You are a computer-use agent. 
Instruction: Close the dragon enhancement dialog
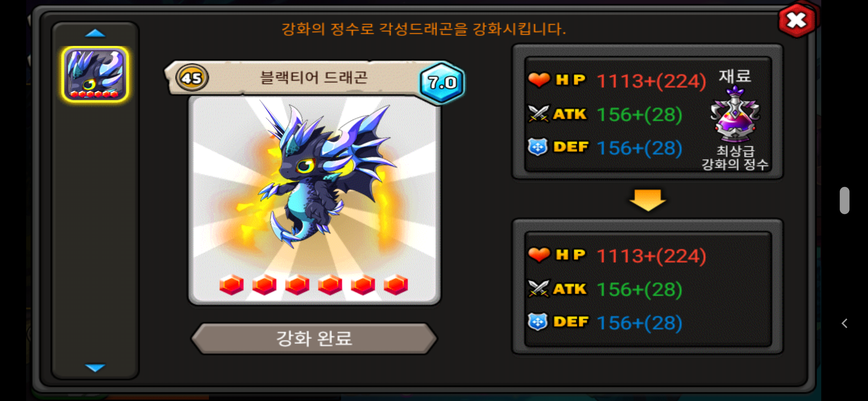tap(797, 21)
